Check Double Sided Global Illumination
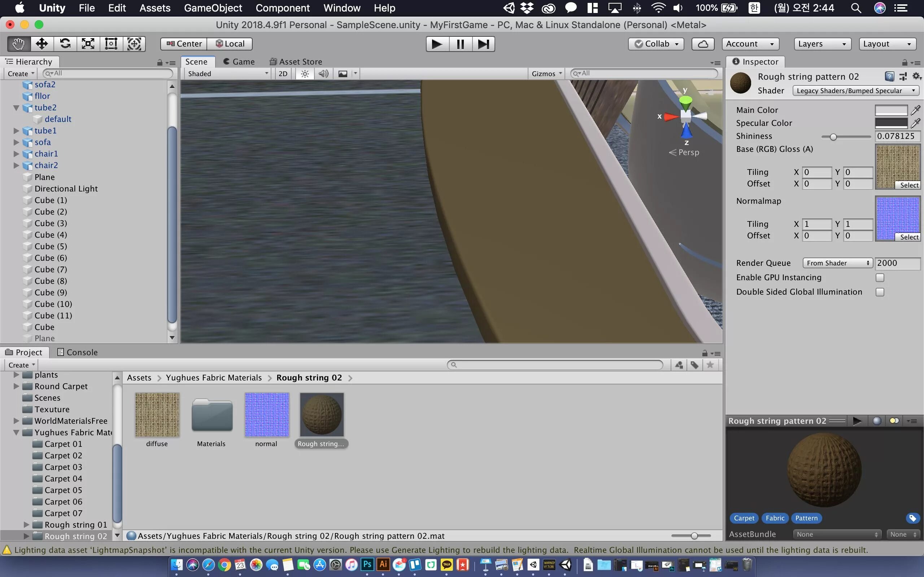The image size is (924, 577). pos(880,292)
